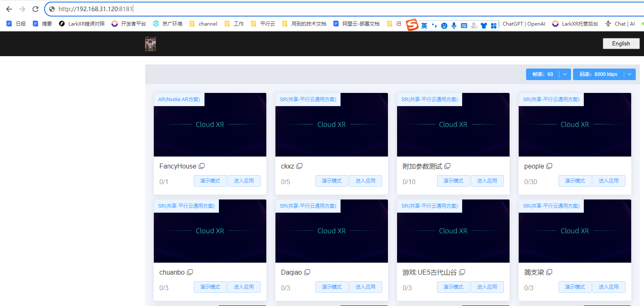
Task: Open Sogou toolbox grid icon
Action: 494,26
